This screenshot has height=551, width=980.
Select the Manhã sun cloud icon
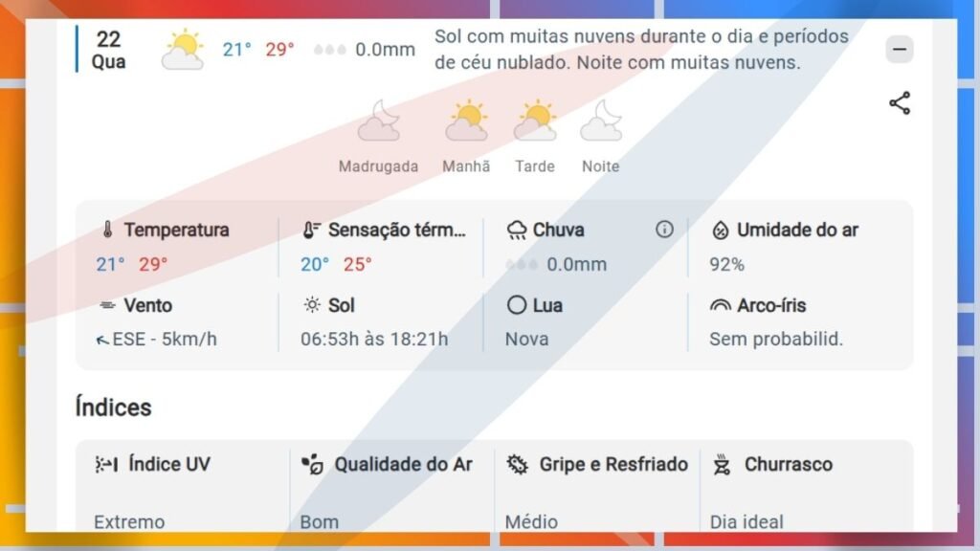[466, 122]
